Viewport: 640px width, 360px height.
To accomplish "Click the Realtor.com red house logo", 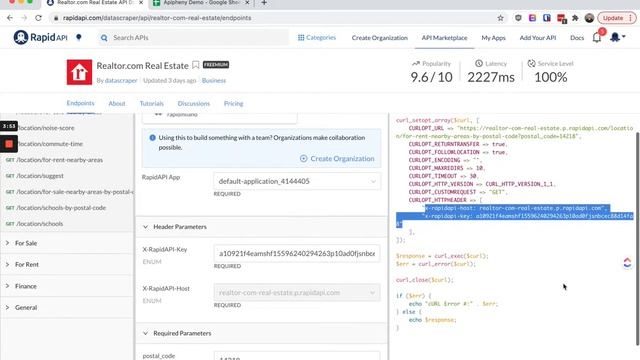I will point(79,72).
